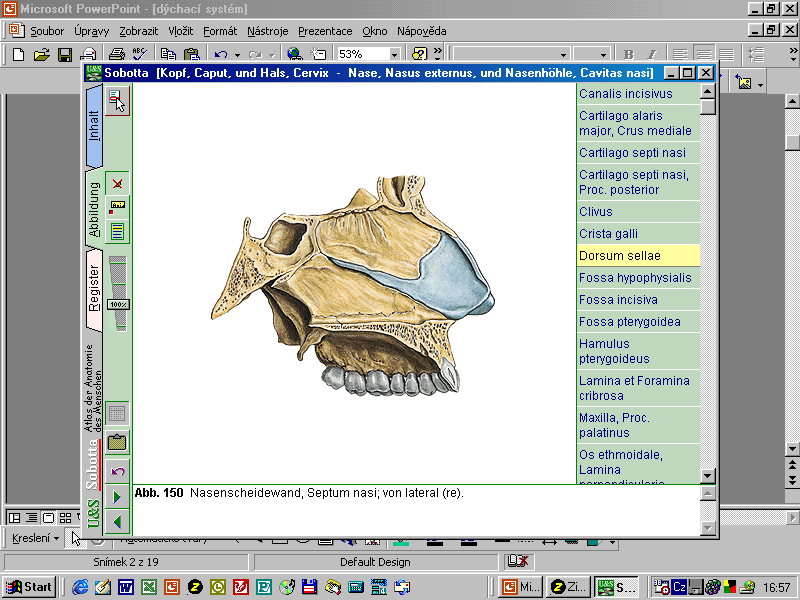This screenshot has height=600, width=800.
Task: Click the Sobotta text list icon
Action: 117,231
